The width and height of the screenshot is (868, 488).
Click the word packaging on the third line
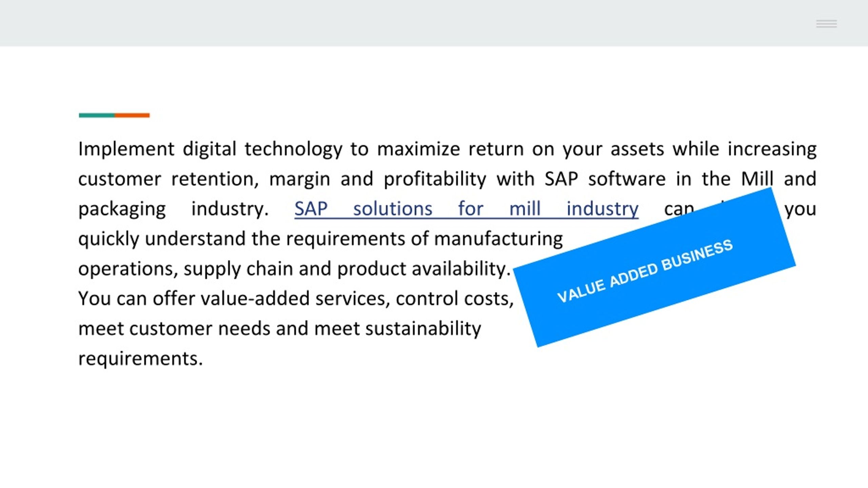[122, 209]
